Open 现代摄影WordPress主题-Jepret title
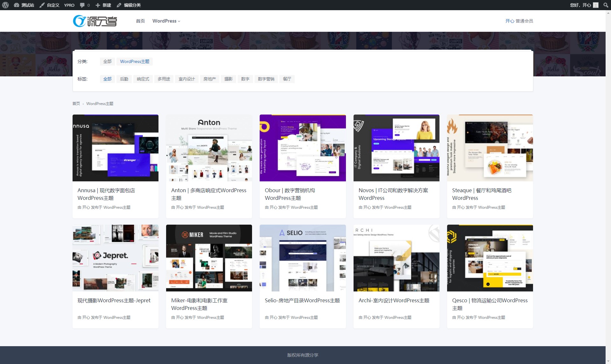 (x=114, y=300)
